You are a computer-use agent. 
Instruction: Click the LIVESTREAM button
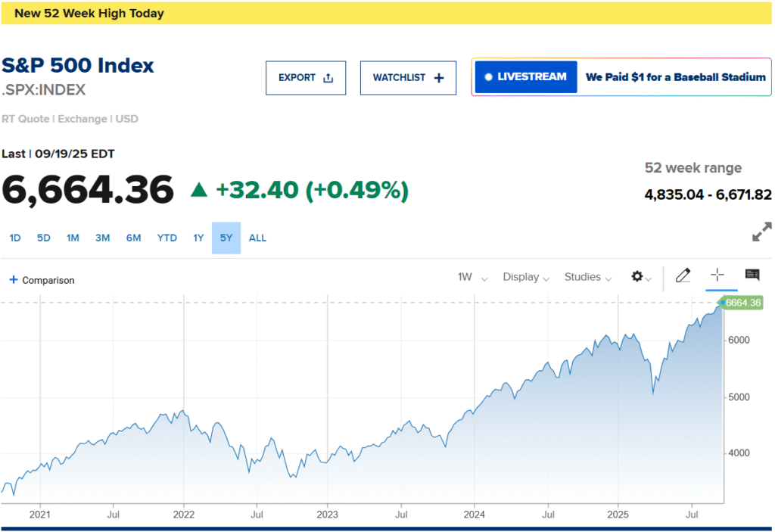526,77
